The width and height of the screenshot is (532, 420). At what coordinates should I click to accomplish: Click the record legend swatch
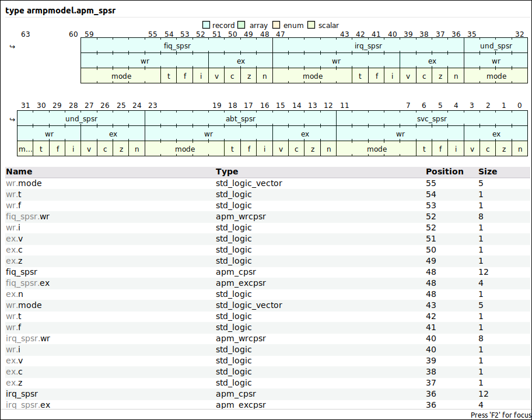(205, 25)
